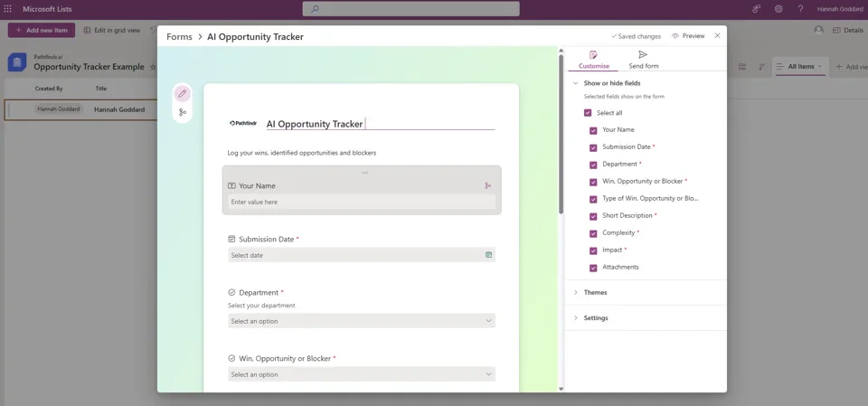Click the search magnifier icon
The image size is (868, 406).
(x=315, y=9)
